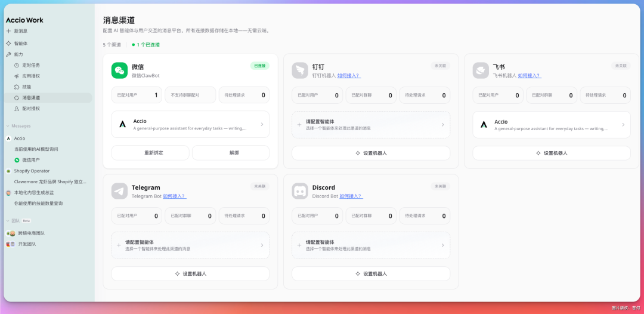Click the Feishu channel icon
The height and width of the screenshot is (314, 644).
tap(481, 70)
